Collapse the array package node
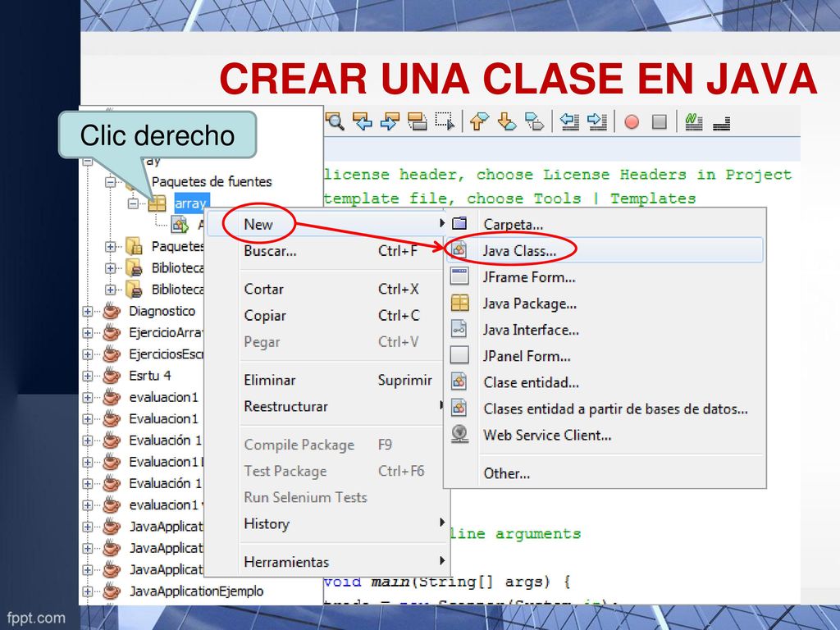Image resolution: width=840 pixels, height=630 pixels. [x=133, y=203]
